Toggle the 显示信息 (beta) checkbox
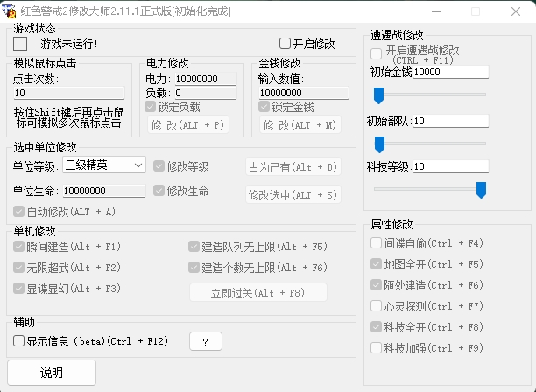 pyautogui.click(x=19, y=341)
